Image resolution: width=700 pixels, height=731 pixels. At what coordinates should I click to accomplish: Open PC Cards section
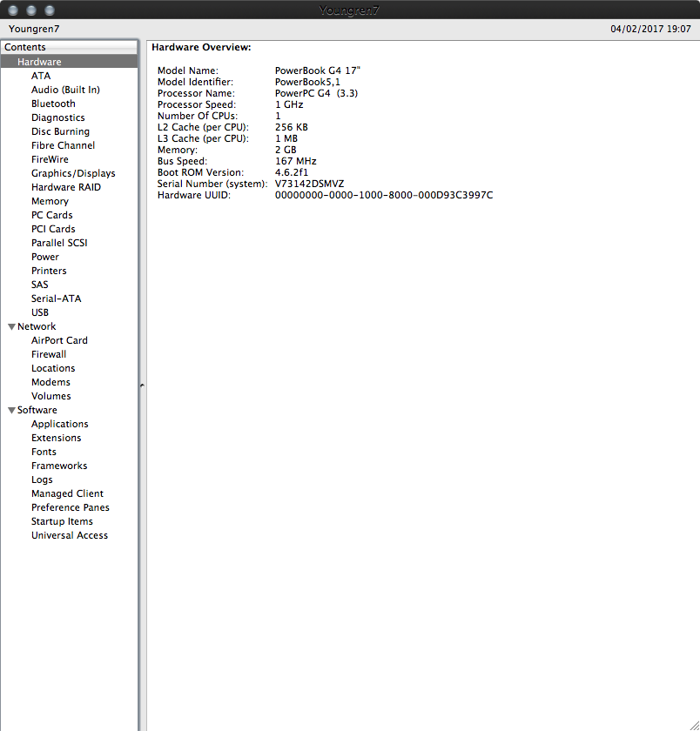51,215
